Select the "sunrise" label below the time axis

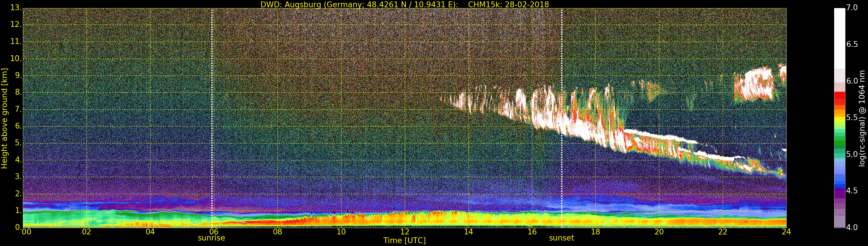tap(211, 238)
